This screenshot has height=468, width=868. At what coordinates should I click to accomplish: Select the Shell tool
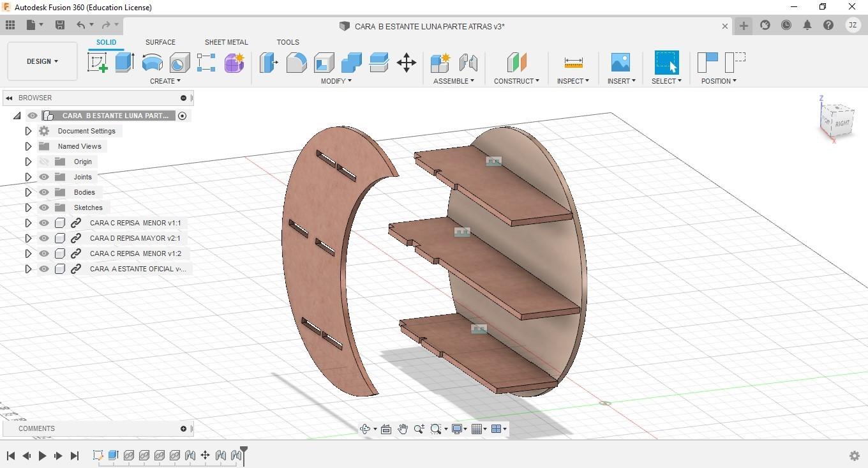tap(324, 63)
